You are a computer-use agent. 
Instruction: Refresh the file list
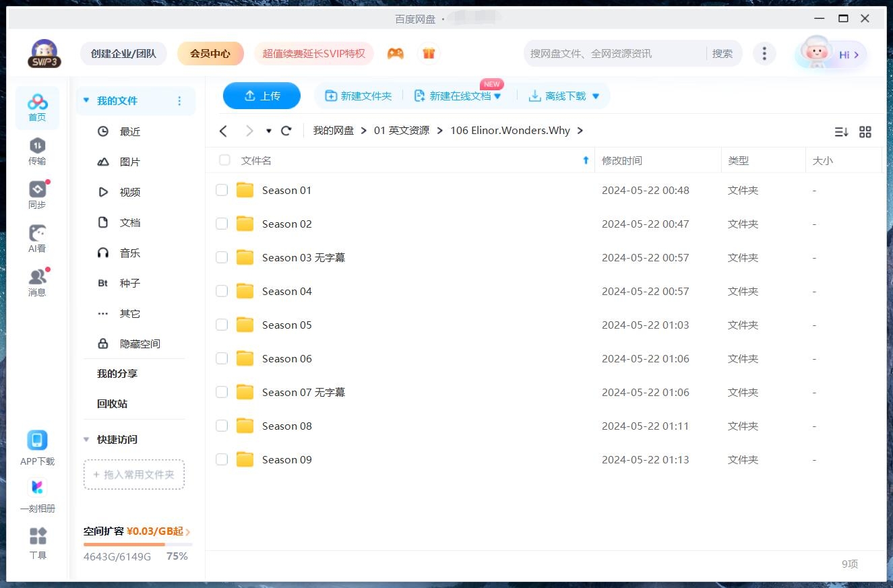click(x=286, y=130)
